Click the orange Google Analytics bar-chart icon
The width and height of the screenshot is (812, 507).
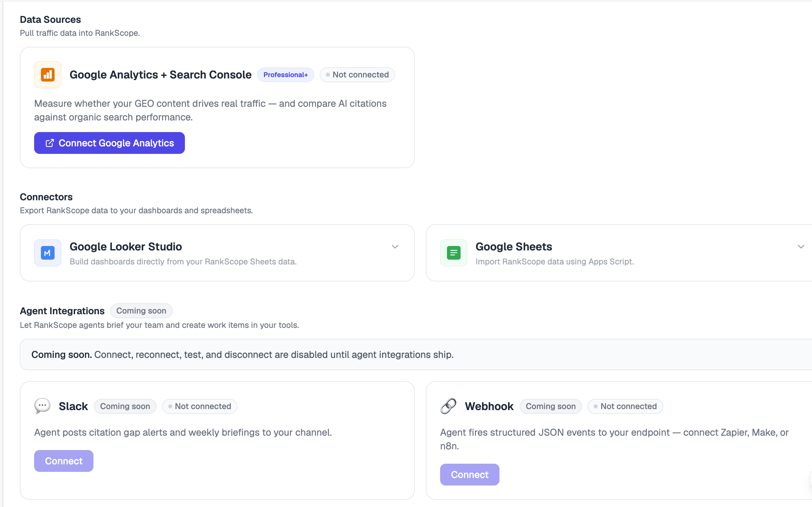48,75
